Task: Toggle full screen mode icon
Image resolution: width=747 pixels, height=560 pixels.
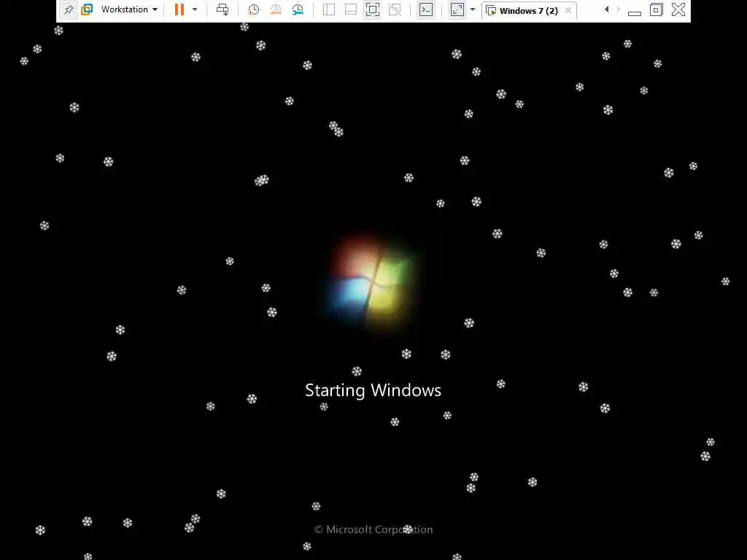Action: 373,9
